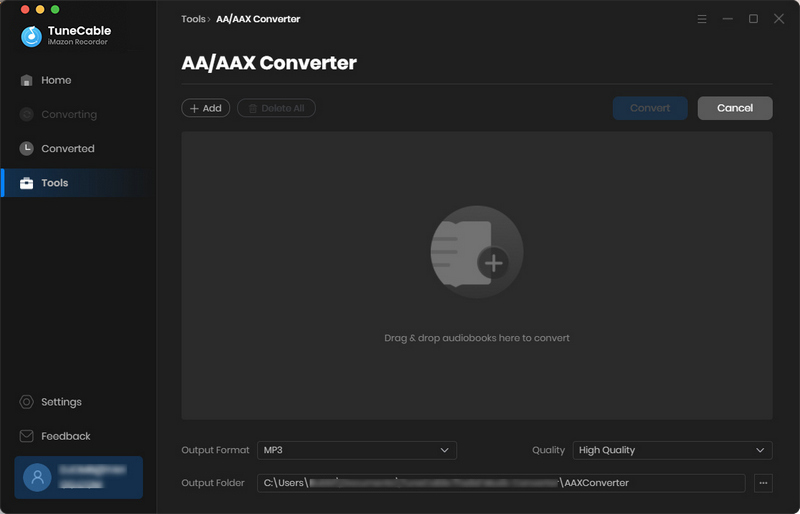800x514 pixels.
Task: Click the audiobook drop zone plus icon
Action: click(x=493, y=263)
